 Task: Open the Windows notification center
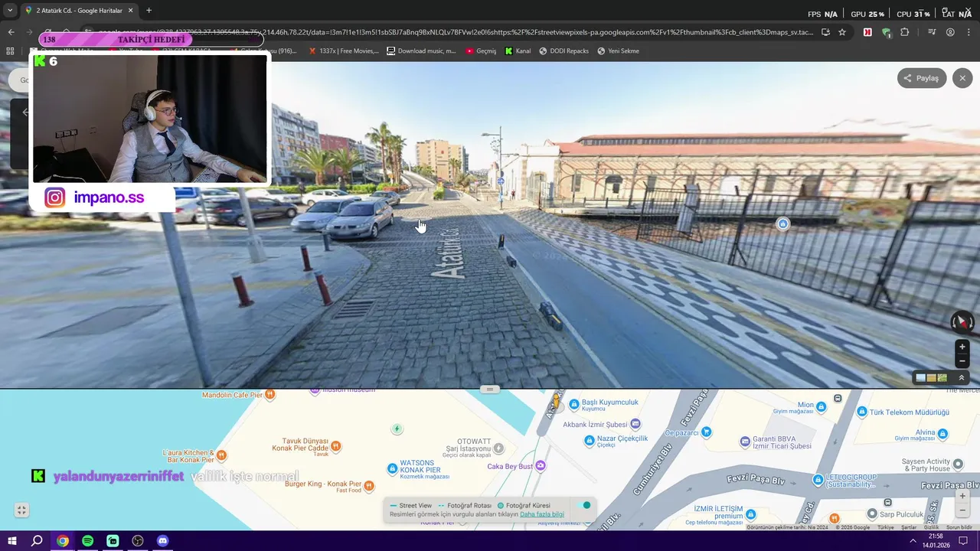point(964,541)
